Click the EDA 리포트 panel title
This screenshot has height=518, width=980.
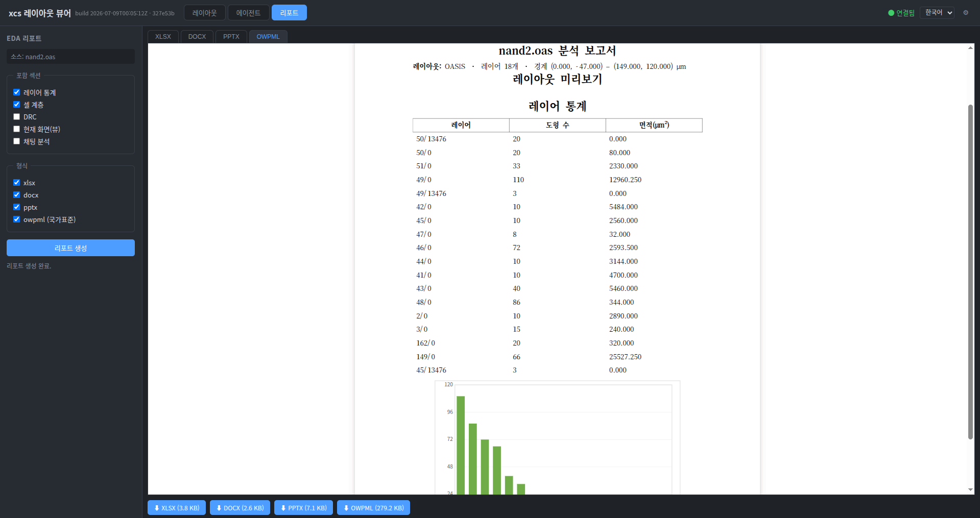(x=24, y=38)
